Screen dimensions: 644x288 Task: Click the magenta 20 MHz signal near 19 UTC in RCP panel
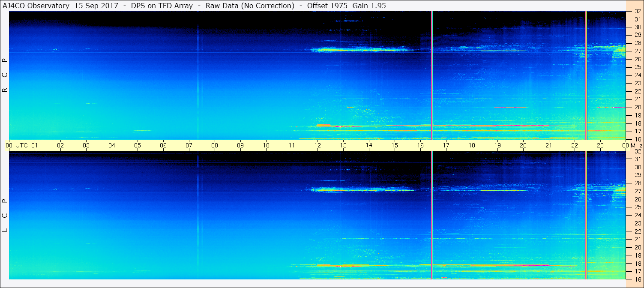click(x=510, y=107)
